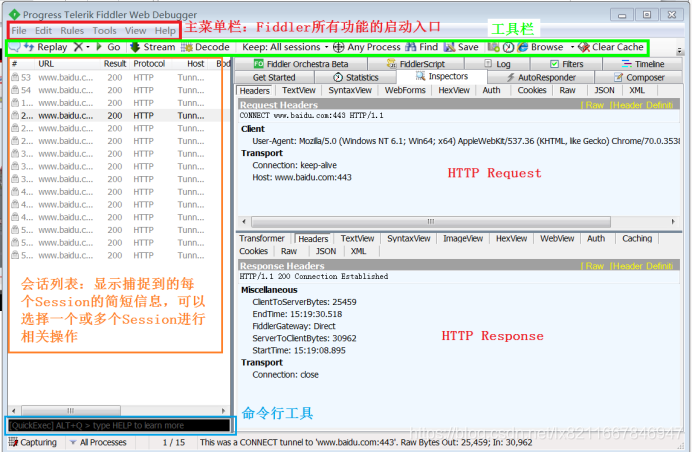Select request HexView tab next to WebForms
The width and height of the screenshot is (693, 452).
(x=454, y=90)
